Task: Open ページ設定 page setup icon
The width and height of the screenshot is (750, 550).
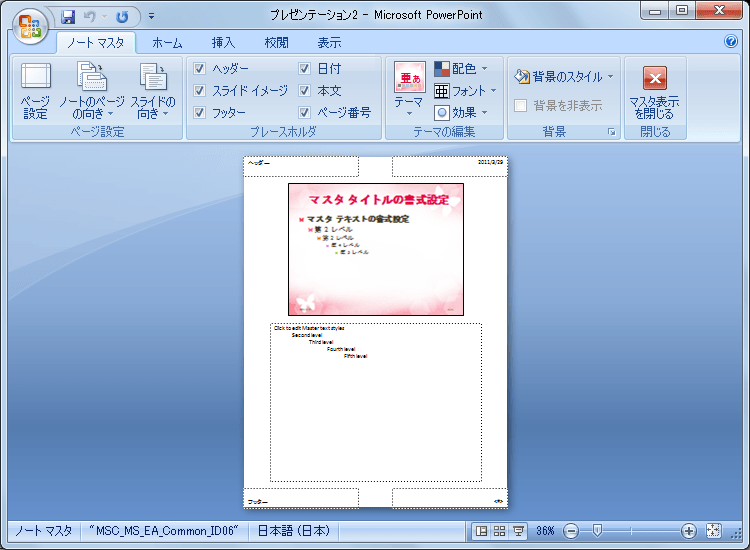Action: 36,90
